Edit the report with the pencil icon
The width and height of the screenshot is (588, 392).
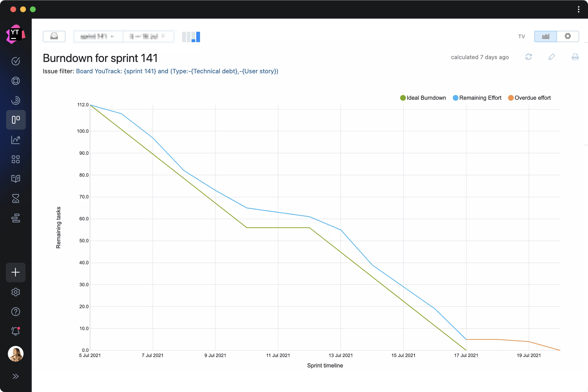pos(552,57)
